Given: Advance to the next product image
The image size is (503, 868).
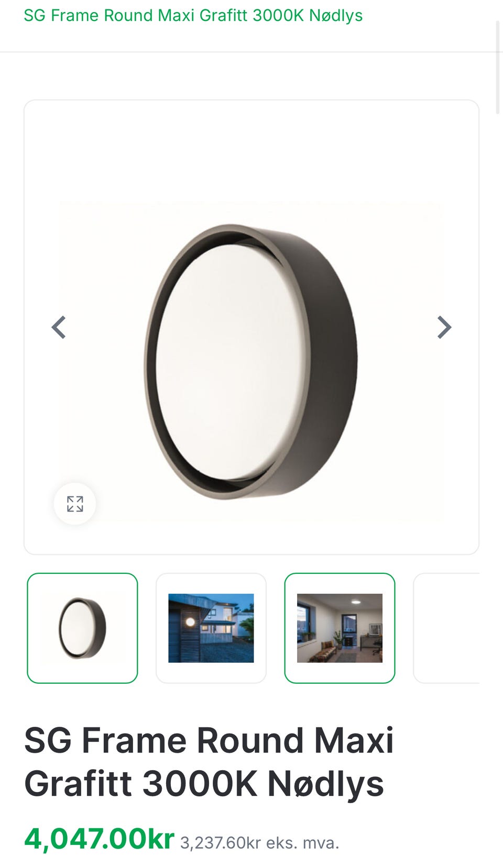Looking at the screenshot, I should (444, 328).
